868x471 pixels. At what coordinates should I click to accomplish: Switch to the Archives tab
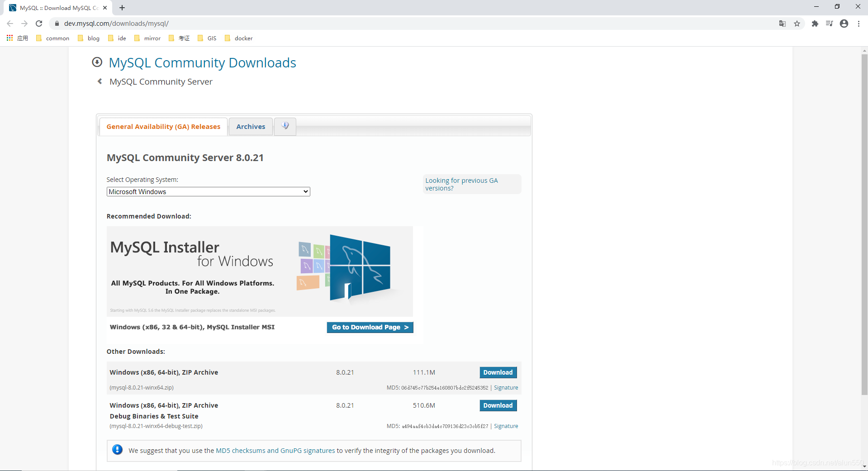point(251,127)
